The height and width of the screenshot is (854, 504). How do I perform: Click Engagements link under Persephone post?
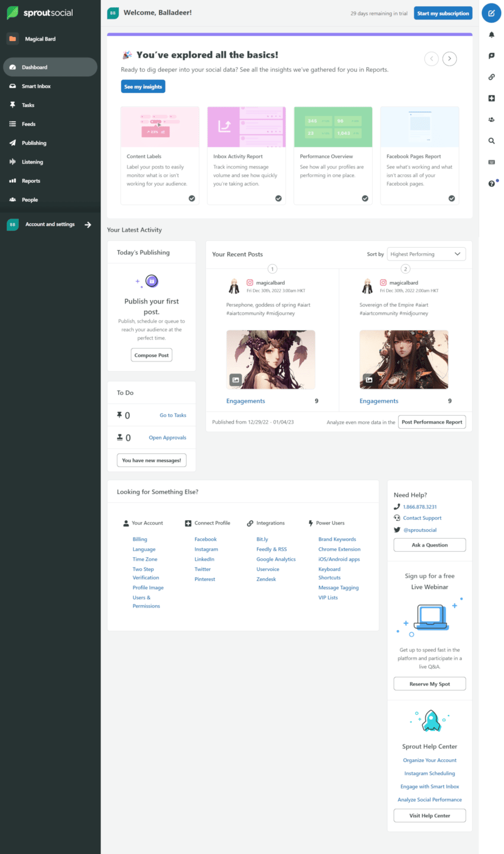click(246, 401)
